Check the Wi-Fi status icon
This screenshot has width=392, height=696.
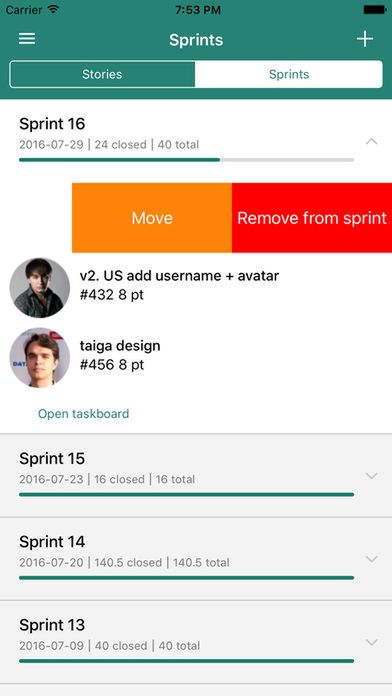coord(54,9)
